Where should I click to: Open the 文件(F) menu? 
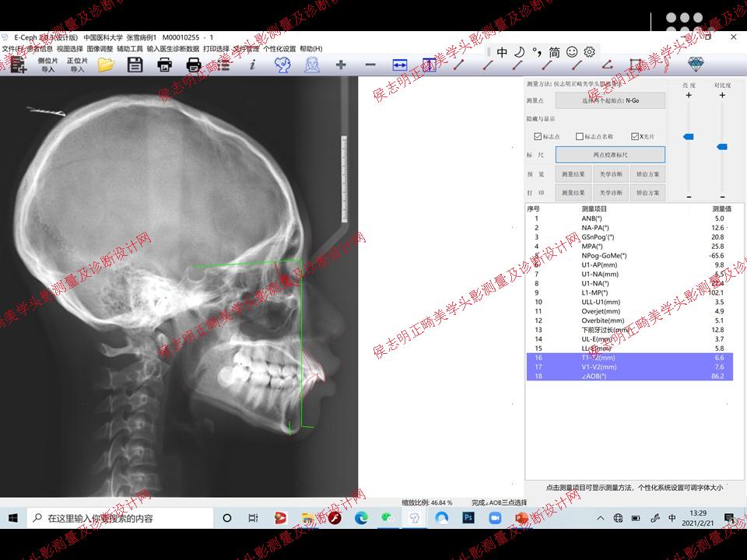click(x=12, y=48)
